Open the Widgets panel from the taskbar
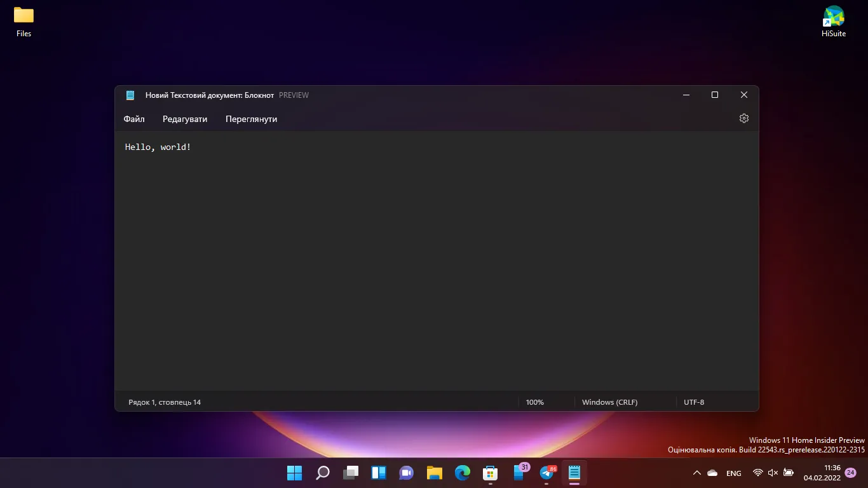868x488 pixels. coord(378,473)
